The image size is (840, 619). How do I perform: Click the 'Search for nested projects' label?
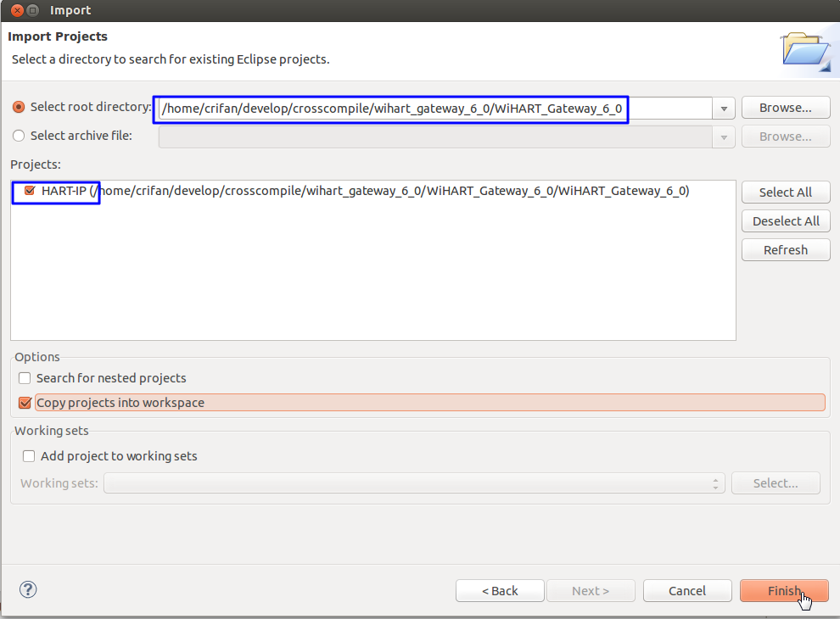111,378
